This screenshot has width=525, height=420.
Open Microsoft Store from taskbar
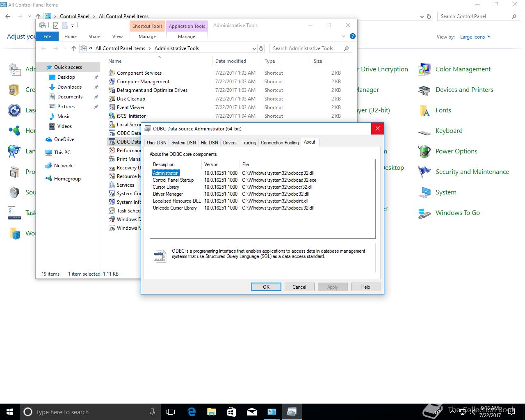click(231, 412)
